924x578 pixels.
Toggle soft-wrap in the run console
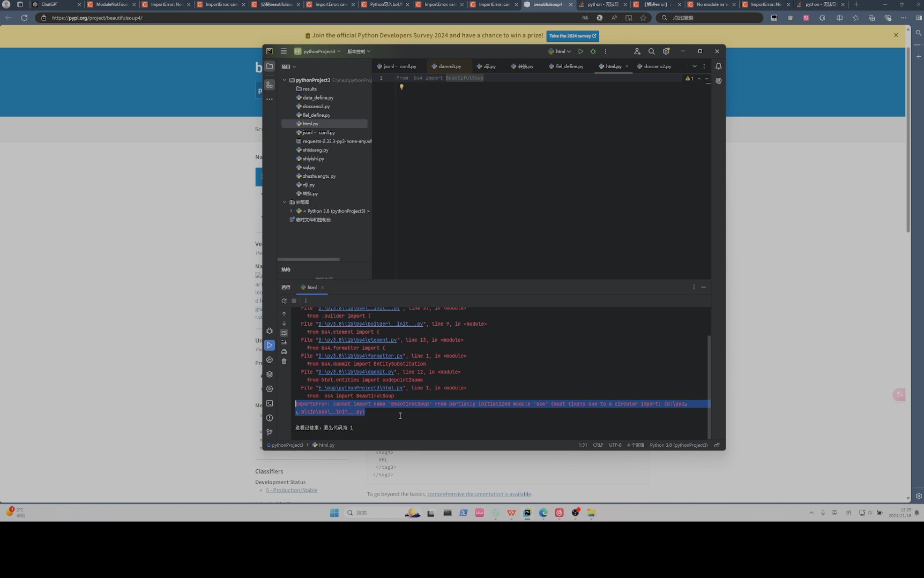pos(284,333)
